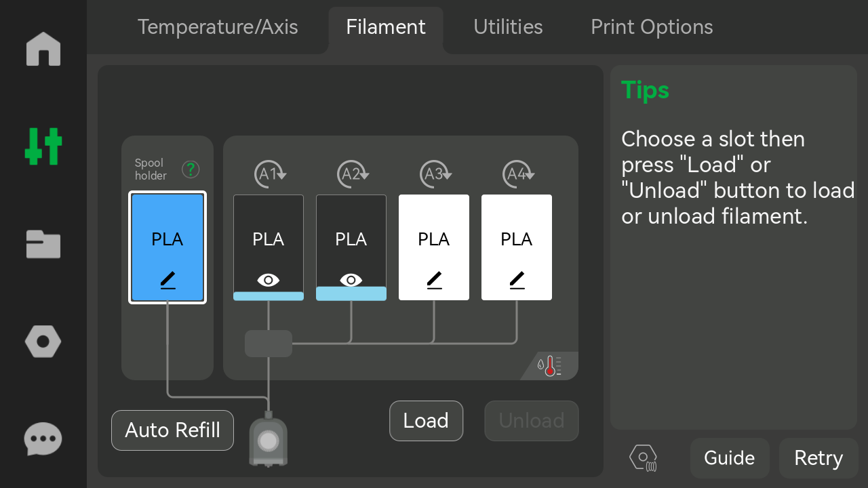Edit A3 slot filament with pencil icon
The height and width of the screenshot is (488, 868).
[434, 280]
